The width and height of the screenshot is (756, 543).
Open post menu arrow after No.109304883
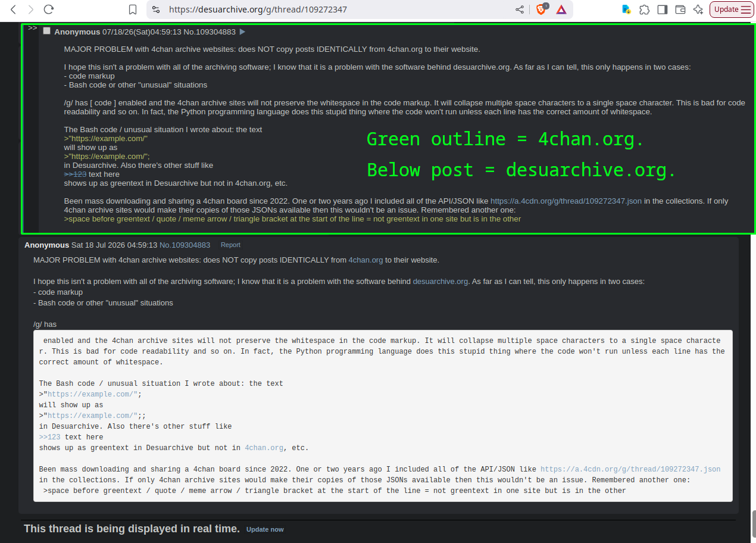(x=242, y=32)
